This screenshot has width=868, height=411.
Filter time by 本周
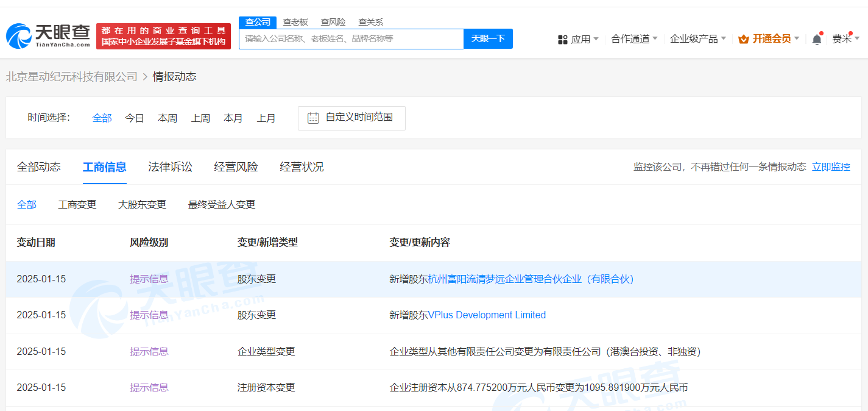tap(168, 118)
